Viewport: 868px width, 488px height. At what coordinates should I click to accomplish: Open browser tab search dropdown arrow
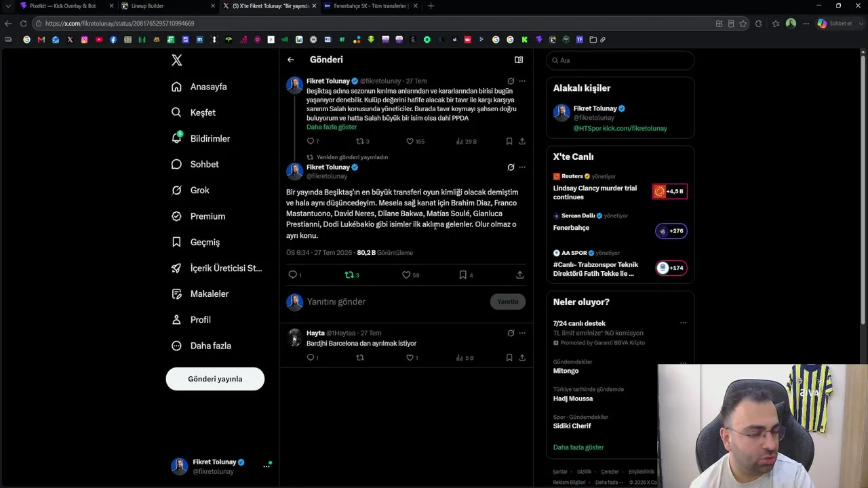pos(8,6)
